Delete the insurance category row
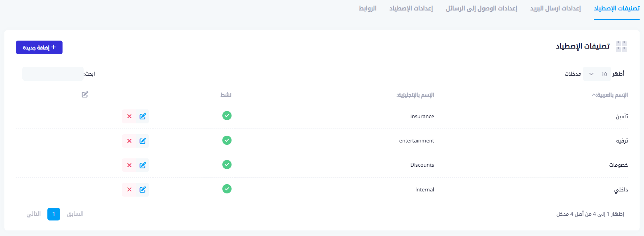The height and width of the screenshot is (236, 644). [129, 116]
